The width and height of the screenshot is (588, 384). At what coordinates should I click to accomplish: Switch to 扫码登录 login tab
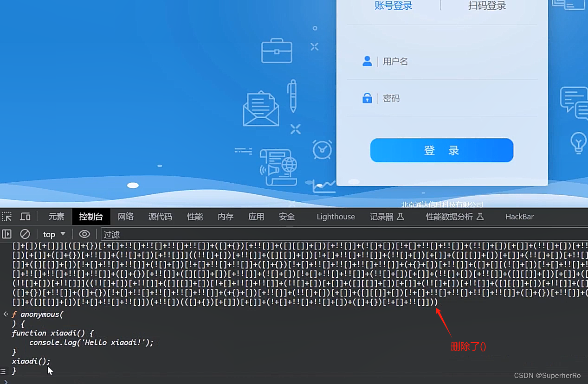[487, 6]
